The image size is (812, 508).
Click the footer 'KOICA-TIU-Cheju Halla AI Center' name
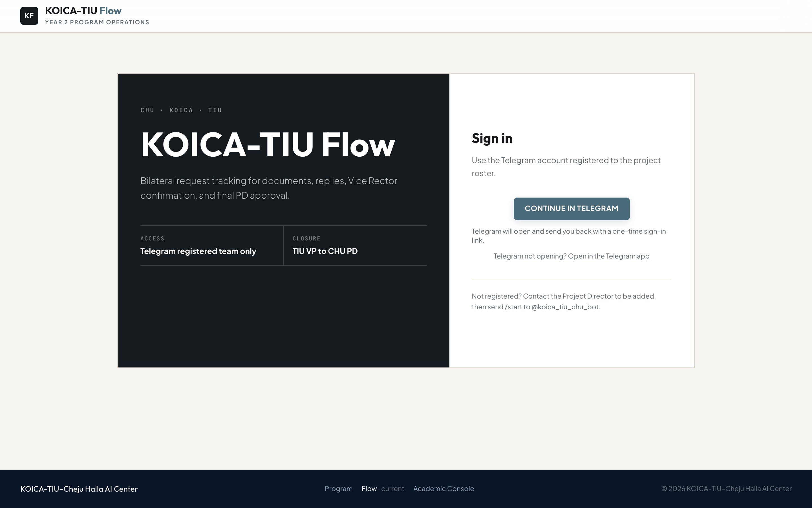[x=79, y=489]
